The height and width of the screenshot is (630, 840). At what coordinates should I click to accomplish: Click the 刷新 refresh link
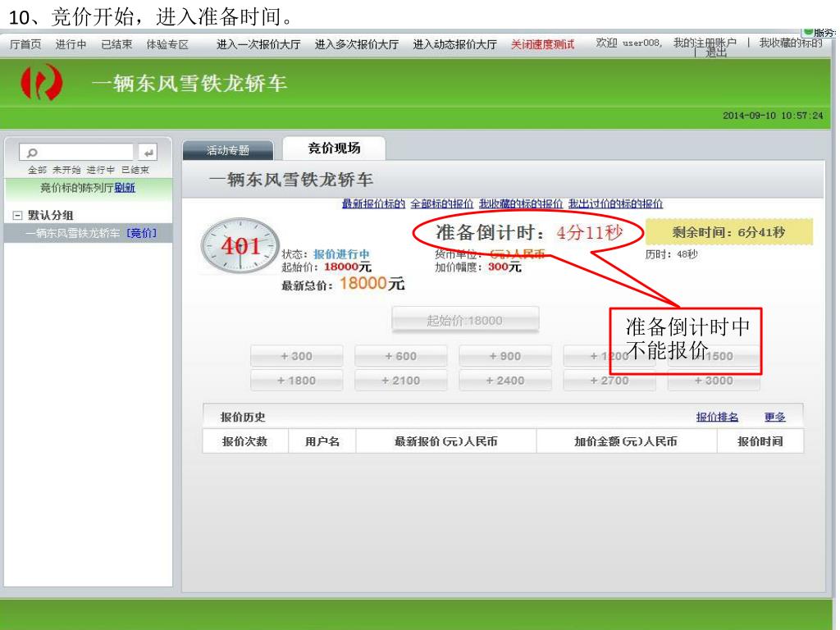pos(125,188)
